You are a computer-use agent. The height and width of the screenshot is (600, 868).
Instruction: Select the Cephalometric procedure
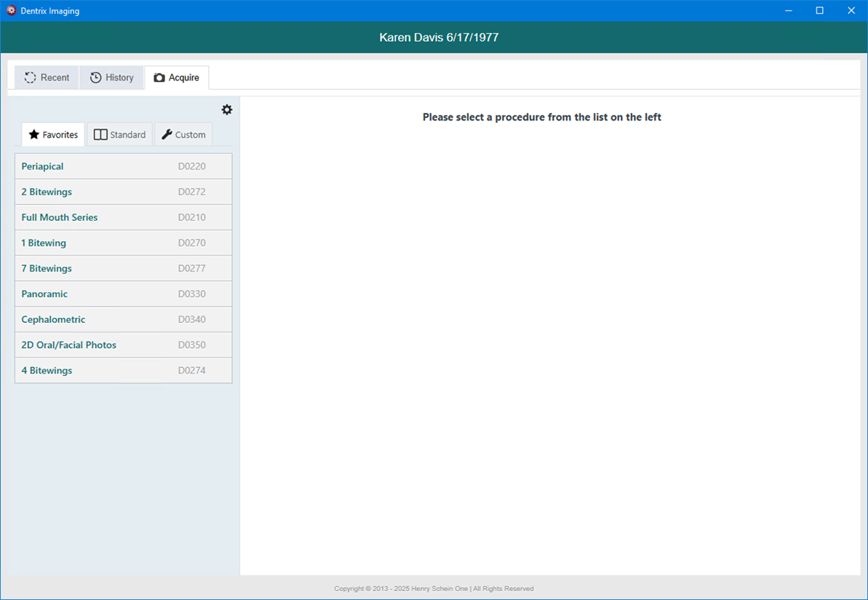click(x=123, y=320)
